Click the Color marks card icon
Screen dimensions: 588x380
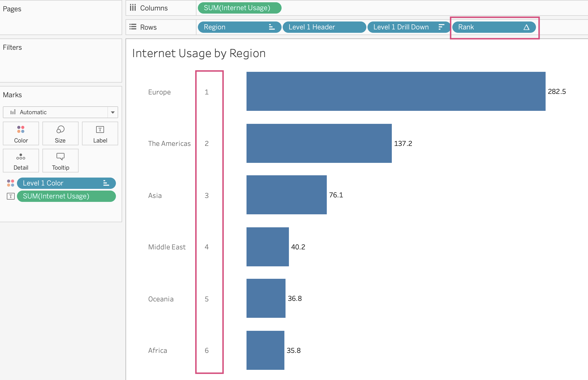21,130
